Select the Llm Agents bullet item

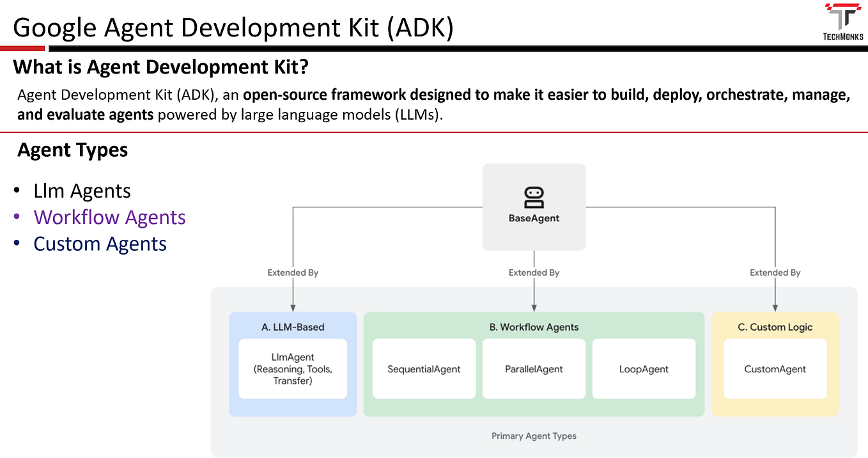(x=82, y=191)
